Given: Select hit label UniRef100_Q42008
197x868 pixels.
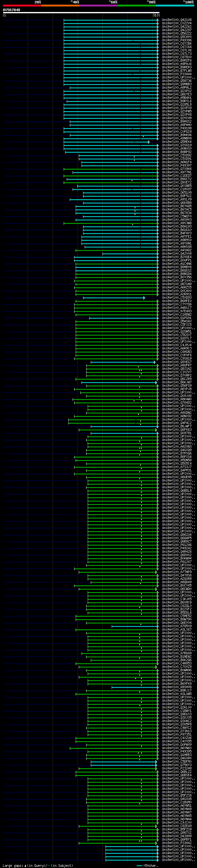Looking at the screenshot, I should 177,253.
